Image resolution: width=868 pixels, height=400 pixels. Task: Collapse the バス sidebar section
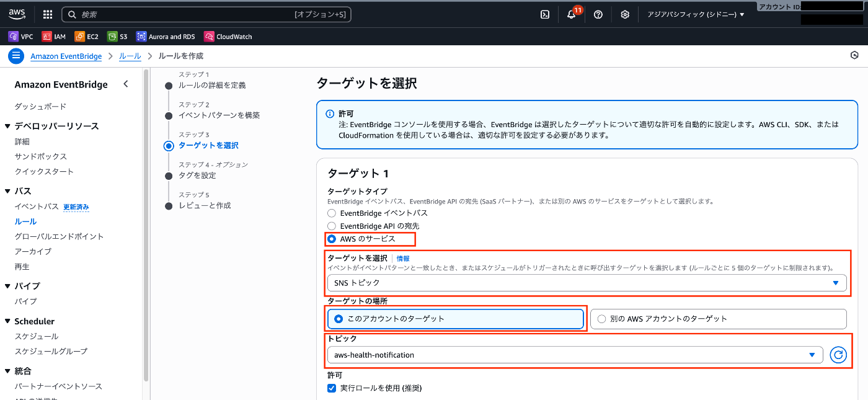tap(8, 191)
